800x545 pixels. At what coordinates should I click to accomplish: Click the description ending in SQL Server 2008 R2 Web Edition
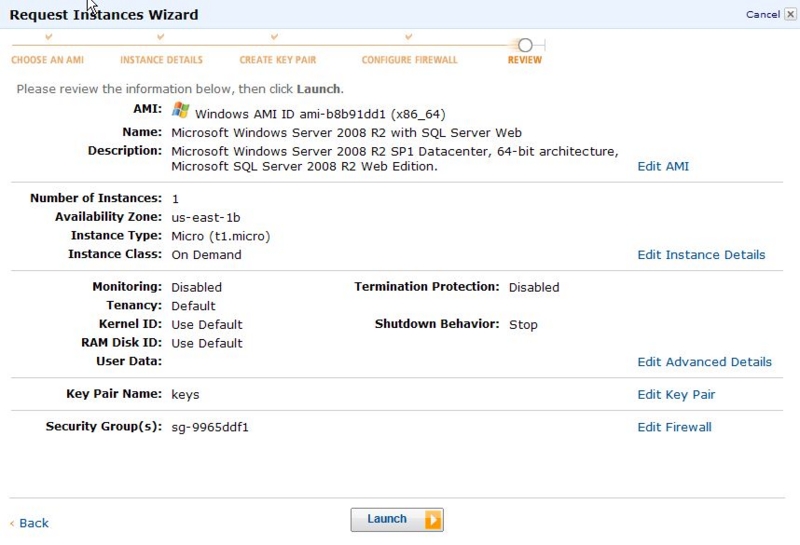[395, 159]
